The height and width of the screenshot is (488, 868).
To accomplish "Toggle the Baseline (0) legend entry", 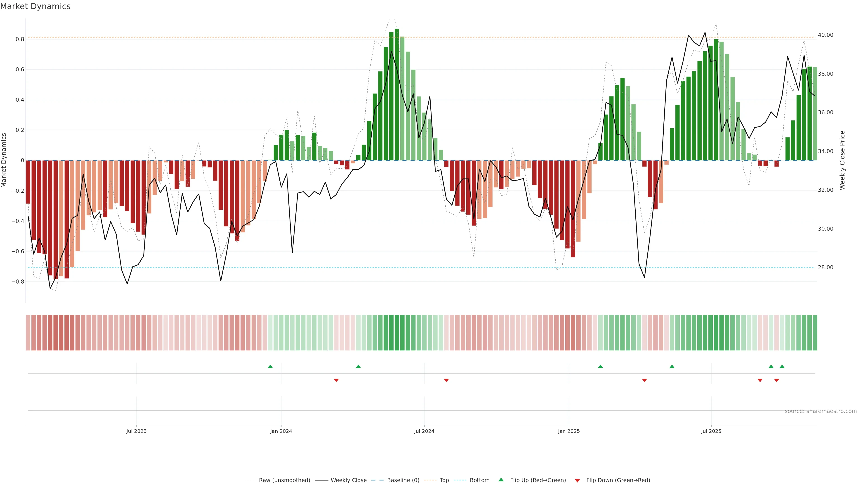I will tap(403, 480).
